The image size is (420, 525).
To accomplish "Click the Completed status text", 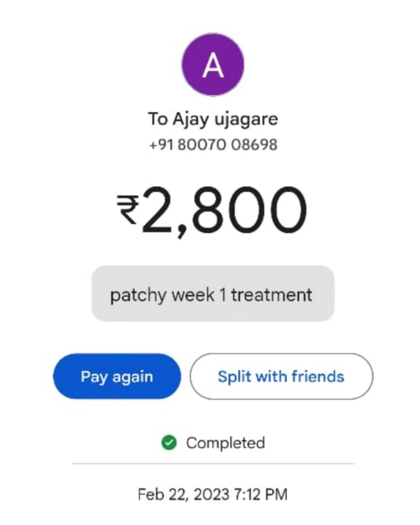I will (225, 442).
